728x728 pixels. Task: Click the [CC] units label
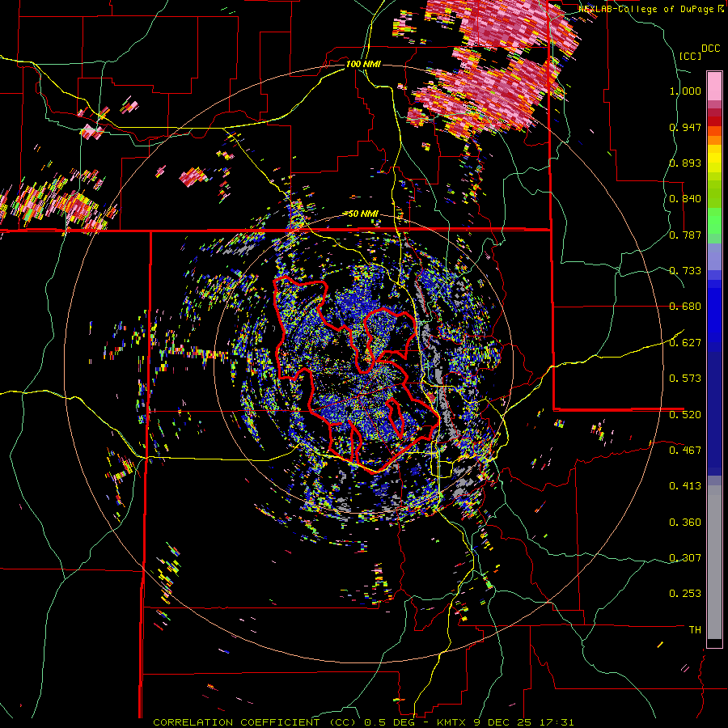690,56
